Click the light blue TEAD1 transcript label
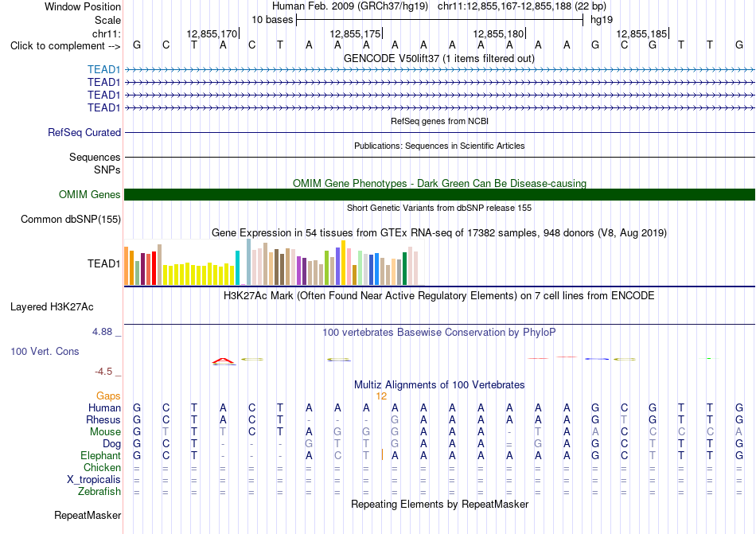The height and width of the screenshot is (534, 756). coord(103,70)
